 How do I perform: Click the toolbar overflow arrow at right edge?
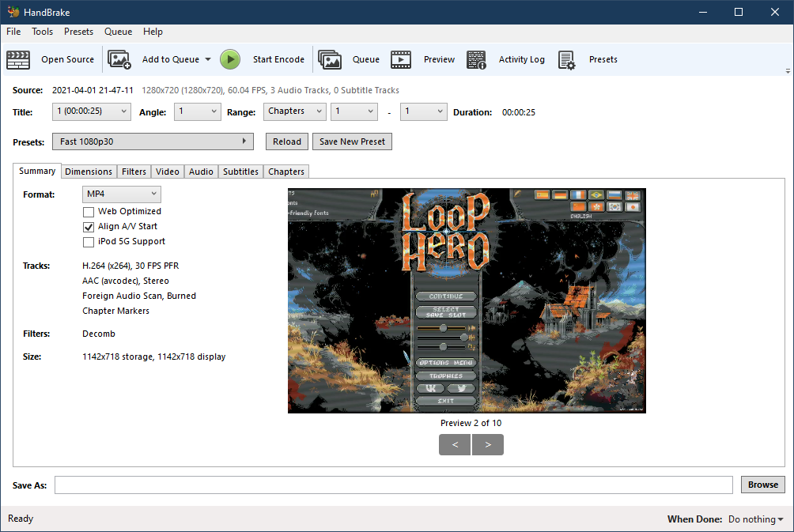[788, 71]
